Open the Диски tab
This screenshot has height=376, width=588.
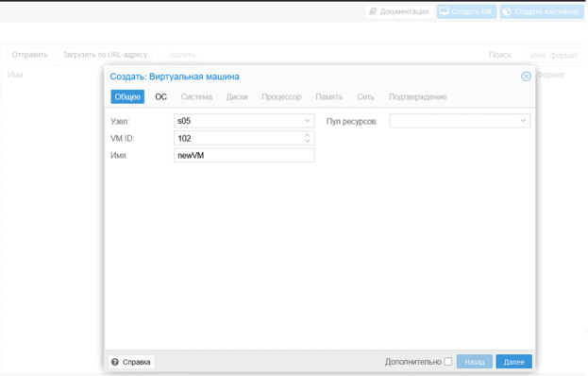(237, 96)
